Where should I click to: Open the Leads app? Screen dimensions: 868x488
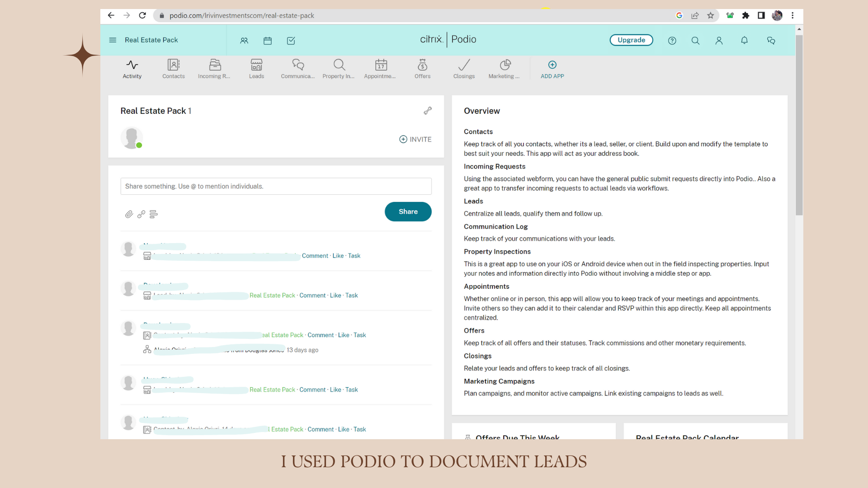tap(256, 69)
